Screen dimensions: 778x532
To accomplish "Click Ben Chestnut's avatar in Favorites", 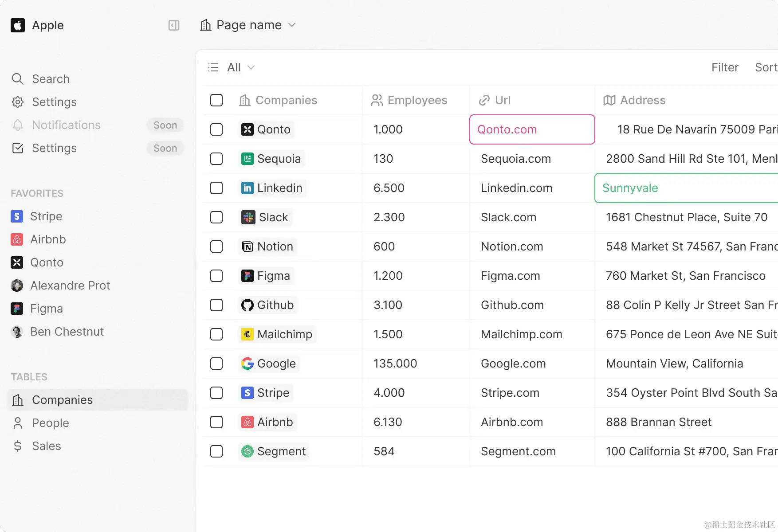I will [x=17, y=332].
